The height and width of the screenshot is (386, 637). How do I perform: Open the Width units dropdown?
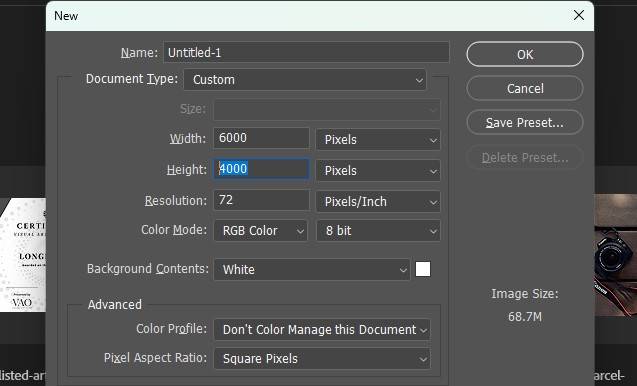[x=378, y=140]
